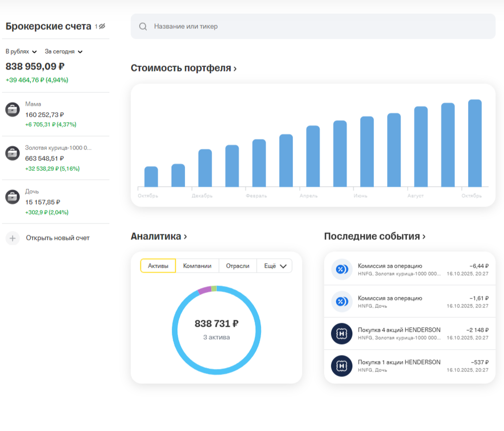Image resolution: width=504 pixels, height=431 pixels.
Task: Click the Февраль axis label
Action: (x=256, y=196)
